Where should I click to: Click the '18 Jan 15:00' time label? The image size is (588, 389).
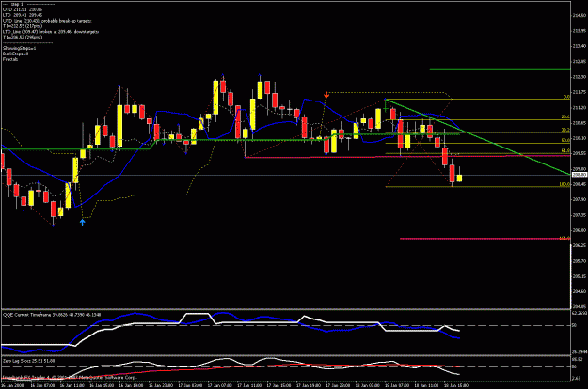(456, 385)
